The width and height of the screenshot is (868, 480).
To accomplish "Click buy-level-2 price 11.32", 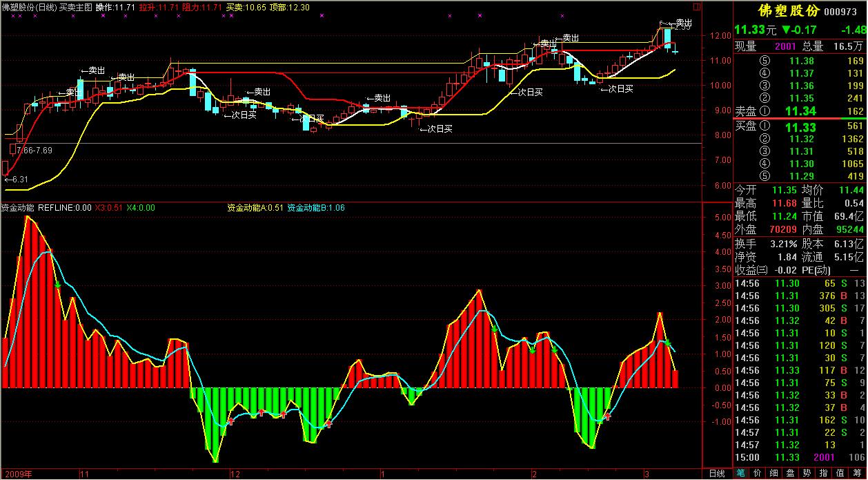I will (x=801, y=139).
